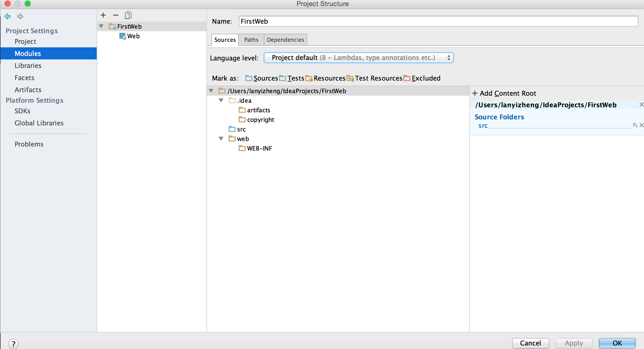Select the FirstWeb content root path row

click(x=338, y=91)
